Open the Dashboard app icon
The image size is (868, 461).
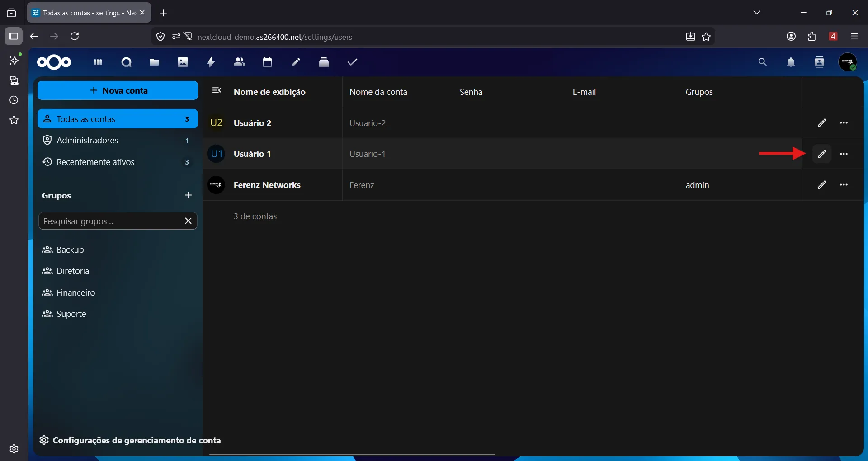click(x=98, y=62)
